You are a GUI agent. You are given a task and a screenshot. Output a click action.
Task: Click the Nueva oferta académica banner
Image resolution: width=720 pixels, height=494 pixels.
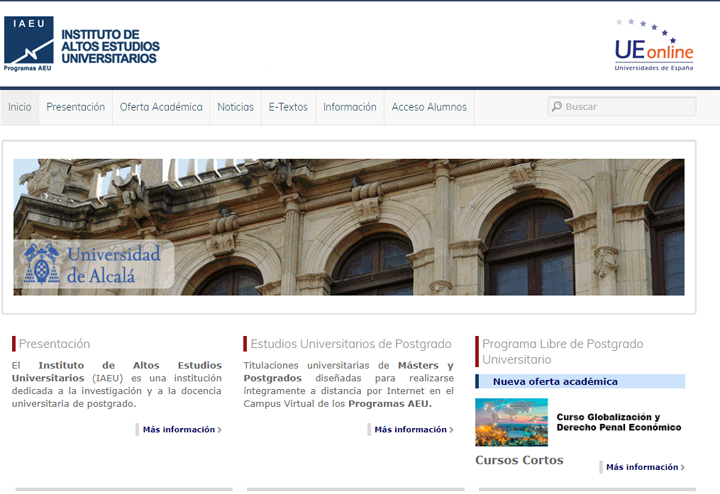[x=580, y=382]
